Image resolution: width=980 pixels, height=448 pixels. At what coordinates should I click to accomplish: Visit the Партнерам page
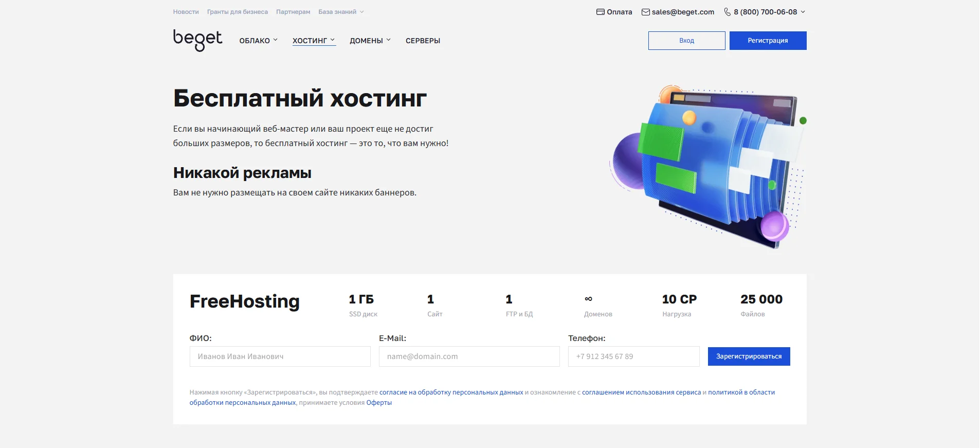coord(293,12)
